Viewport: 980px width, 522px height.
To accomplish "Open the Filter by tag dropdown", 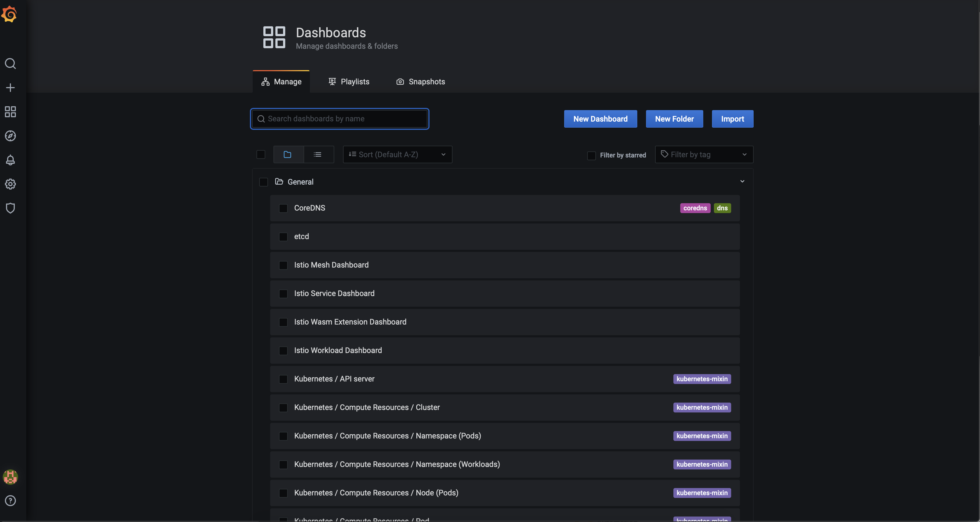I will (704, 154).
